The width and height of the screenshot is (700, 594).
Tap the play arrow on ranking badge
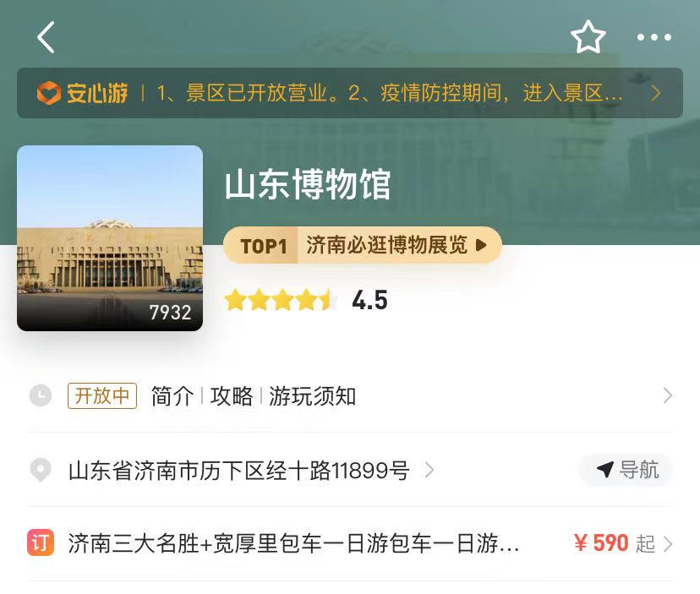point(481,245)
